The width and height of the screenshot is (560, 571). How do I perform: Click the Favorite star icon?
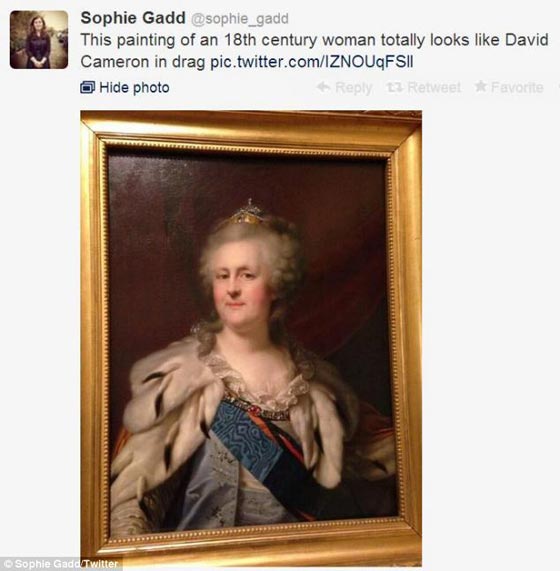pyautogui.click(x=481, y=86)
